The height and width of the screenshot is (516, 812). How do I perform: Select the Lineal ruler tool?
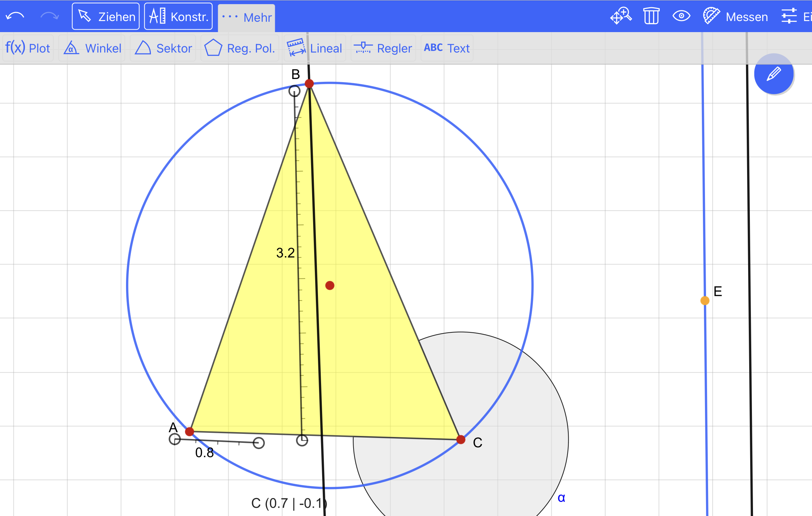point(315,48)
